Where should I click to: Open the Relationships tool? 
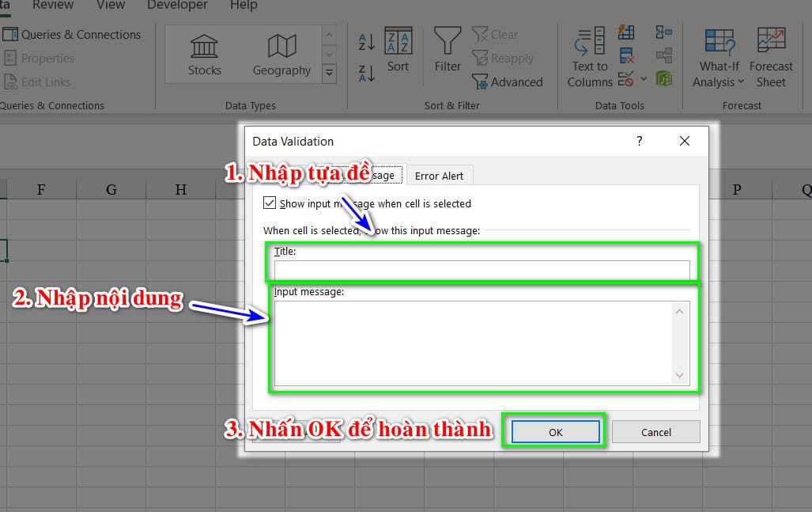tap(664, 55)
